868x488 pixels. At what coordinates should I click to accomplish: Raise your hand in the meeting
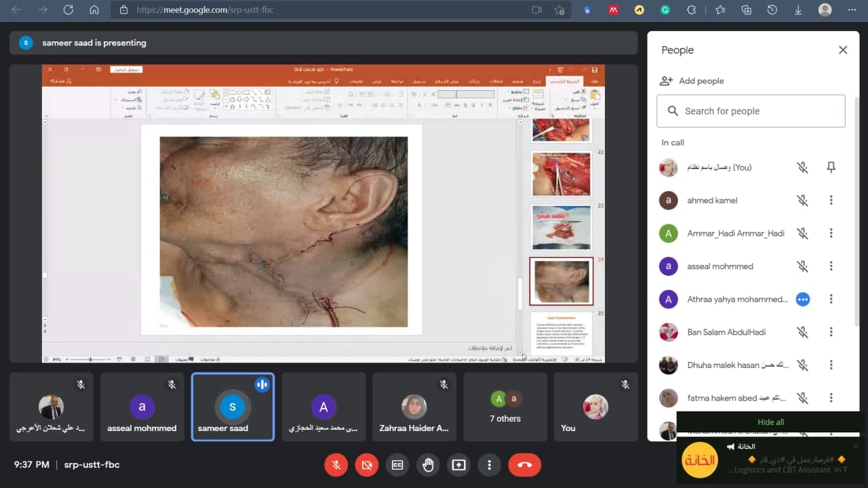pos(428,465)
